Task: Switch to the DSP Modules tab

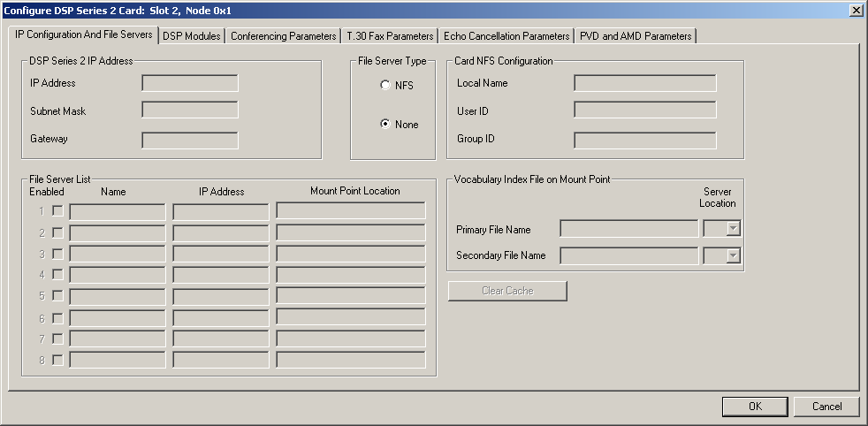Action: click(x=192, y=36)
